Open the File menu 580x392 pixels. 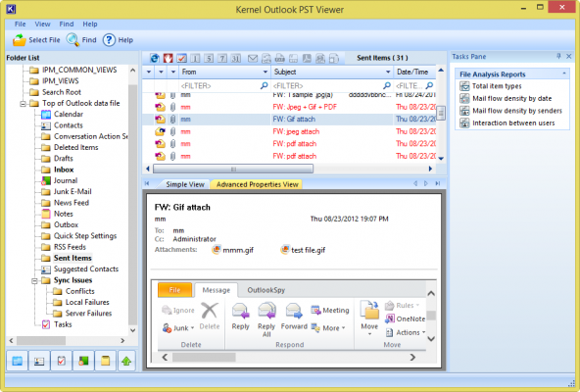tap(20, 24)
